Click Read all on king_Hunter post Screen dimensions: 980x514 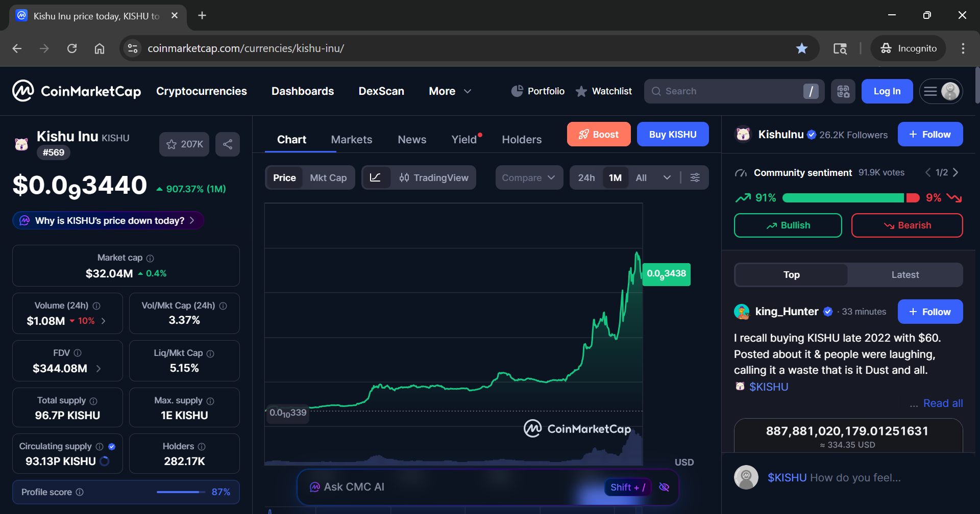click(943, 403)
